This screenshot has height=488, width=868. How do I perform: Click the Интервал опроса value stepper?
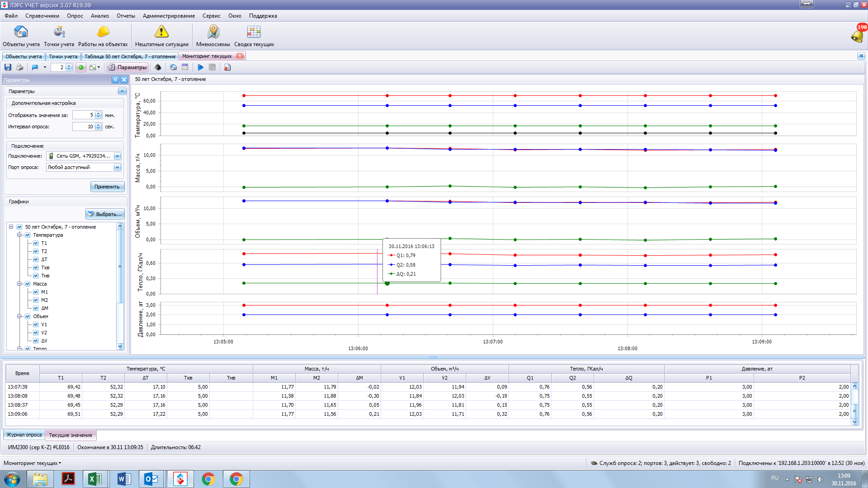[x=99, y=127]
